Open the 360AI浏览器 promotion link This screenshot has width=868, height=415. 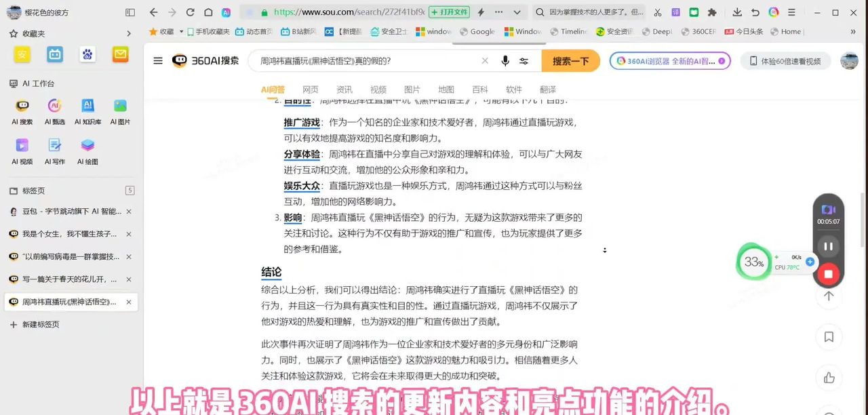[670, 61]
